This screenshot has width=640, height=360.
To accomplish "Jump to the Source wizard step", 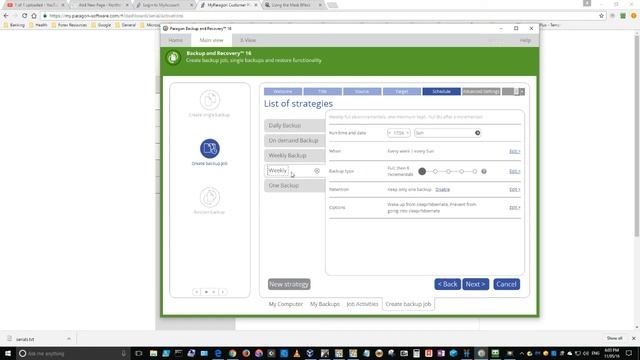I will 362,91.
